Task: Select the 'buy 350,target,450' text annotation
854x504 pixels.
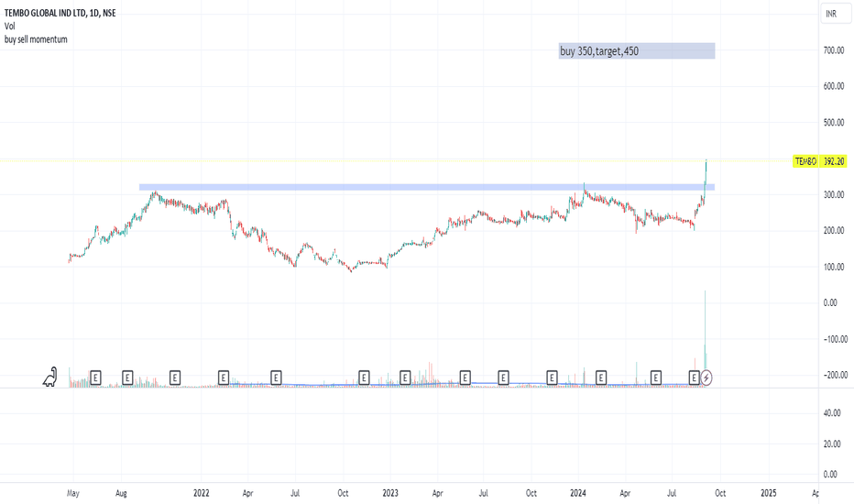Action: 637,51
